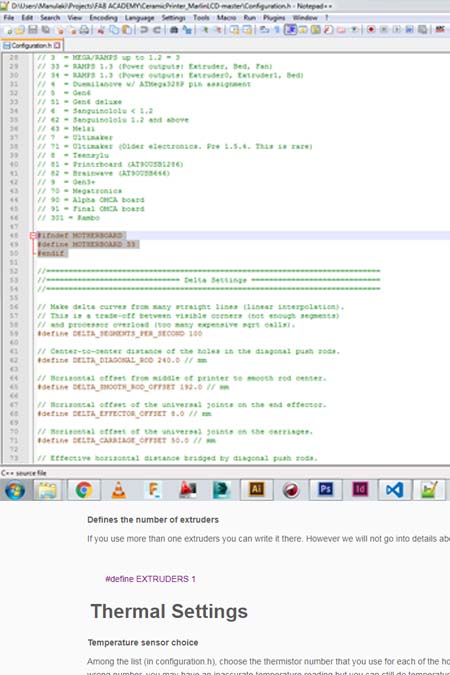
Task: Click the Windows Start button
Action: (15, 490)
